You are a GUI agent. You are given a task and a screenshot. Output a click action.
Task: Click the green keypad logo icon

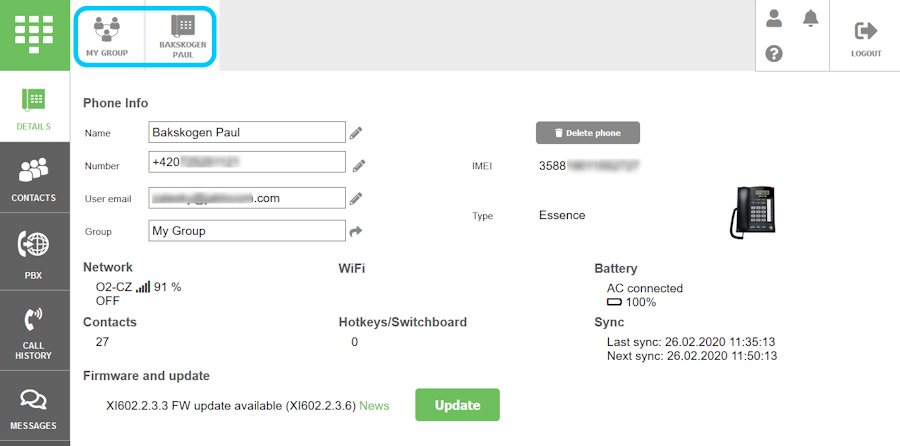(x=34, y=35)
